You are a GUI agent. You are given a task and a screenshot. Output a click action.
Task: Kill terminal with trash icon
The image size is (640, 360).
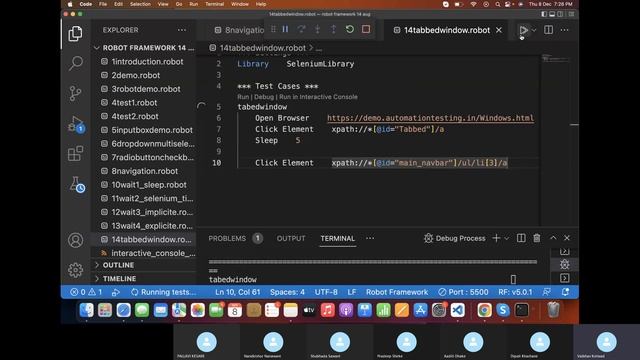click(x=537, y=238)
